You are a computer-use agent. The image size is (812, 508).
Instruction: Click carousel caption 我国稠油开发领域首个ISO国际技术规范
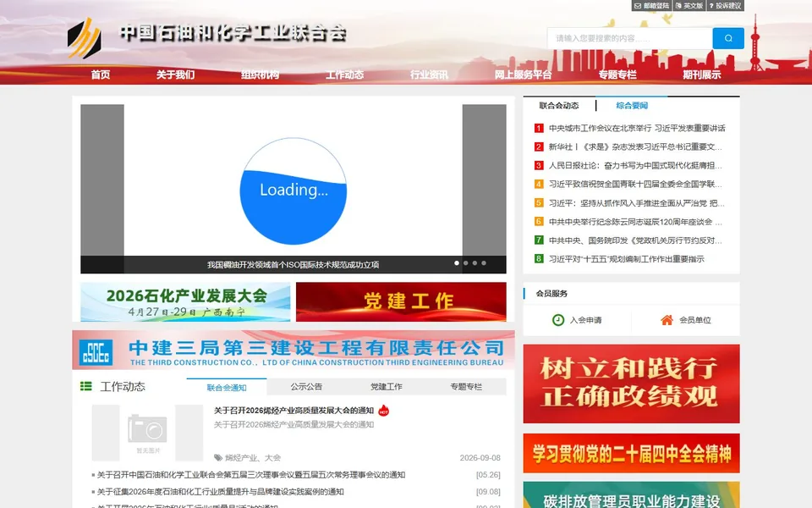coord(294,264)
